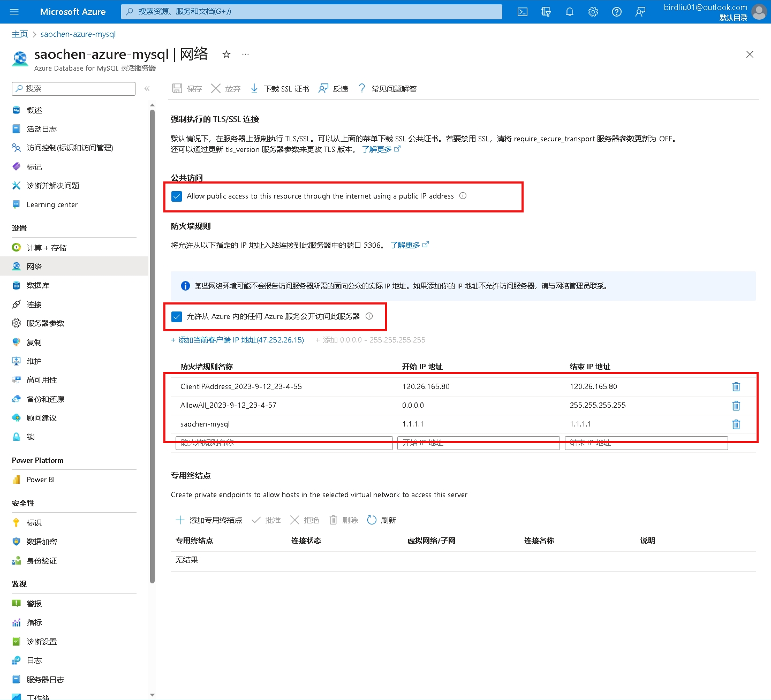Open 常见问题解答 FAQ in the toolbar
The image size is (771, 700).
pos(387,89)
